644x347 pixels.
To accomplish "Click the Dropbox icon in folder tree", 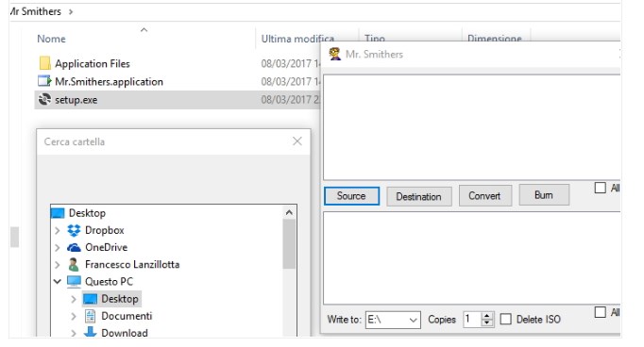I will pyautogui.click(x=74, y=230).
